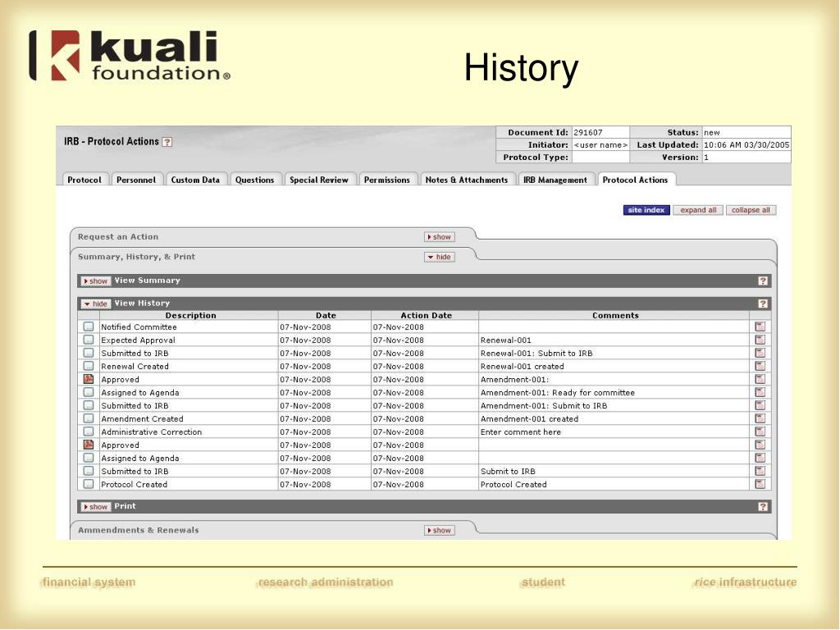This screenshot has height=630, width=840.
Task: Open help icon beside IRB - Protocol Actions title
Action: click(167, 142)
